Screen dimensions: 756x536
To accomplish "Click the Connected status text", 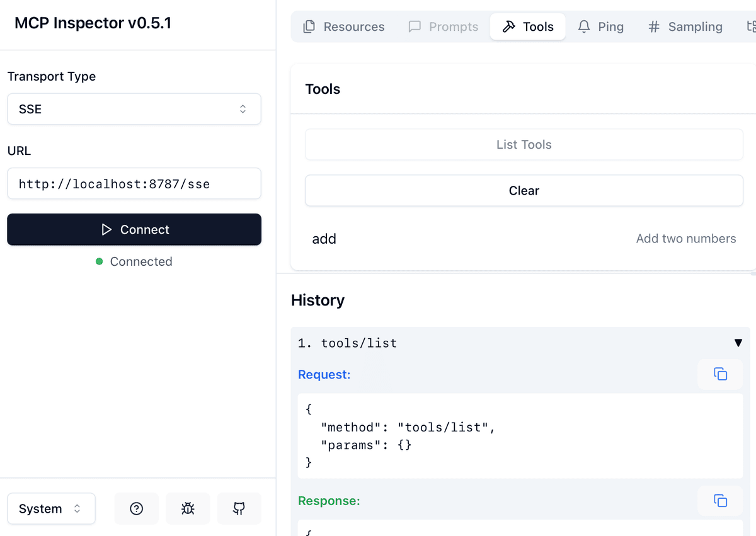I will coord(141,261).
